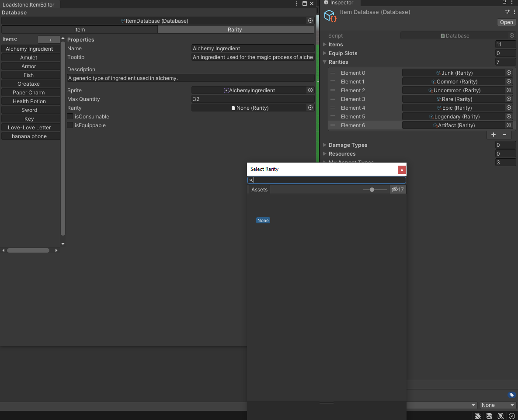
Task: Enable the isEquippable checkbox
Action: 70,125
